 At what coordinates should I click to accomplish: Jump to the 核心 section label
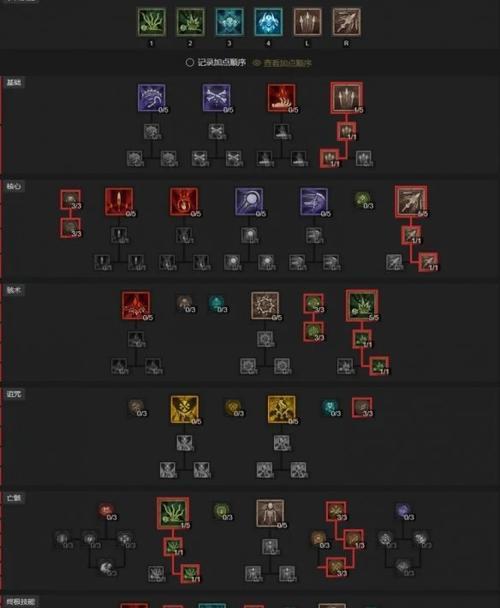click(x=14, y=186)
